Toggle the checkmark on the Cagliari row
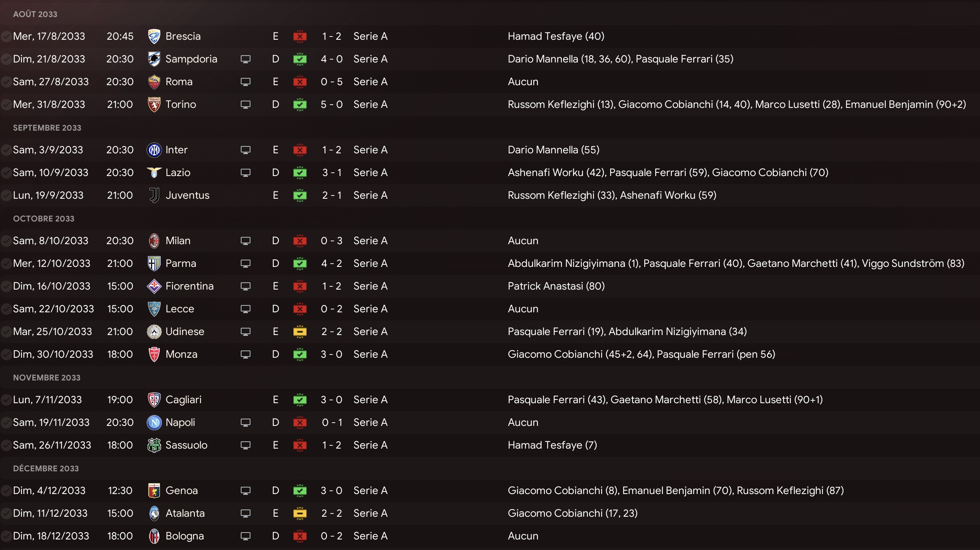The width and height of the screenshot is (980, 550). click(6, 400)
